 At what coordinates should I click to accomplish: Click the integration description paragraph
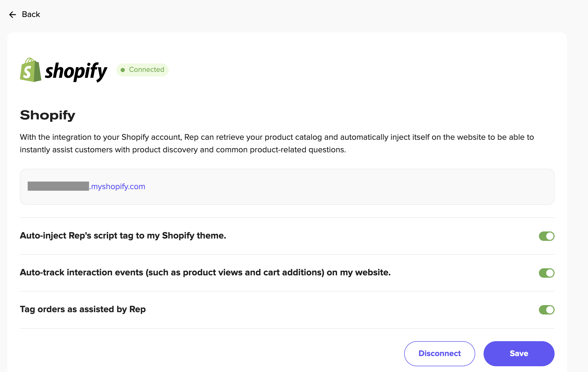point(277,143)
